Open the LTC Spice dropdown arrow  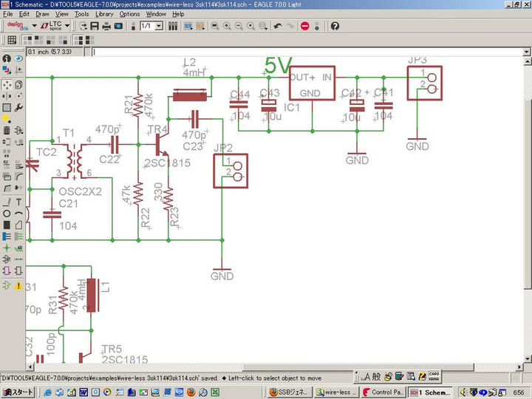point(68,26)
